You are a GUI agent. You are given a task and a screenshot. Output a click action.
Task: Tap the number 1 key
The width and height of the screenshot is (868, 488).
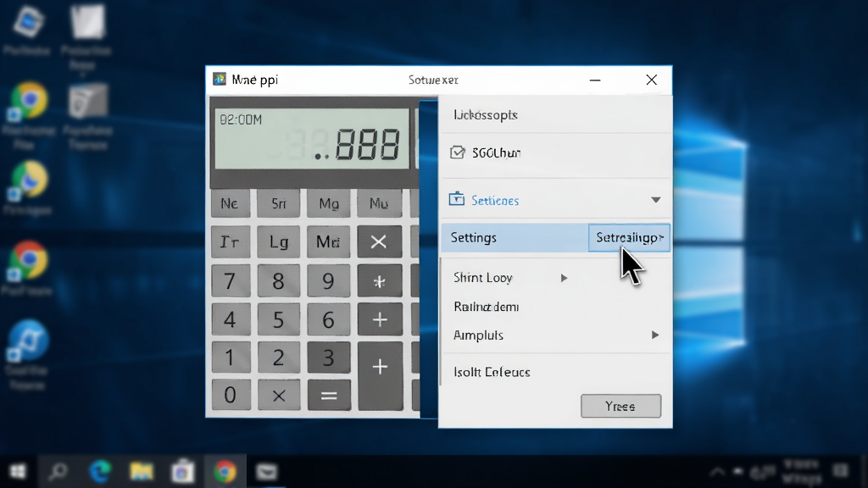(230, 358)
